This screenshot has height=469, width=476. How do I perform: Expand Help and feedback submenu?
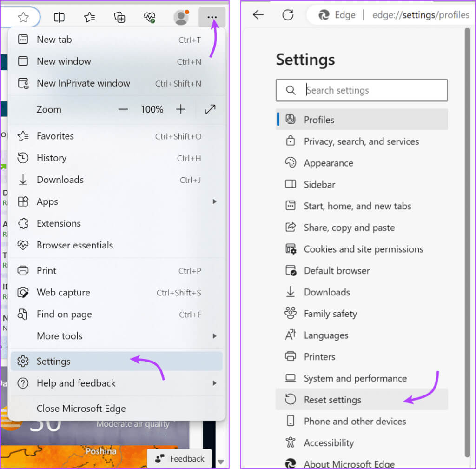pos(117,383)
